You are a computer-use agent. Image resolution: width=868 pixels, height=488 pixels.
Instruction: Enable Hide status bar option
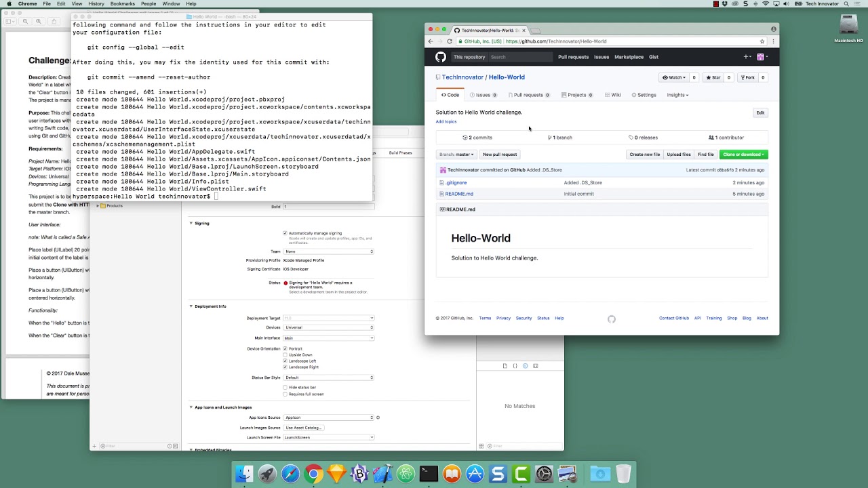pos(285,387)
